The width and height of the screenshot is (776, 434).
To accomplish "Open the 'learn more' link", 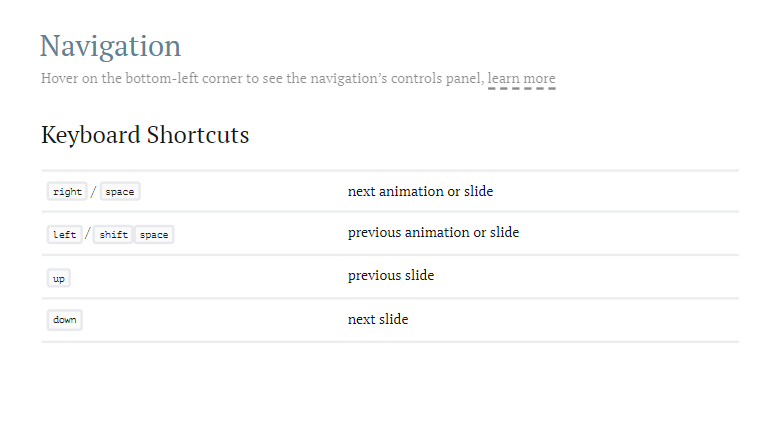I will [522, 79].
